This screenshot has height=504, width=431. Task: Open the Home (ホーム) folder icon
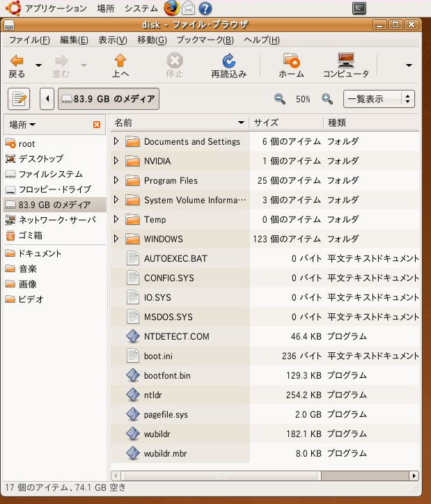pos(292,61)
